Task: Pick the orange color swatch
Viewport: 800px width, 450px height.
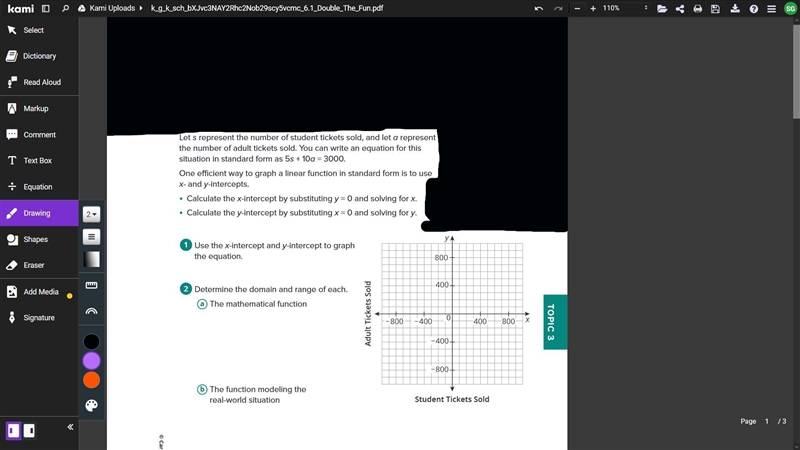Action: [91, 380]
